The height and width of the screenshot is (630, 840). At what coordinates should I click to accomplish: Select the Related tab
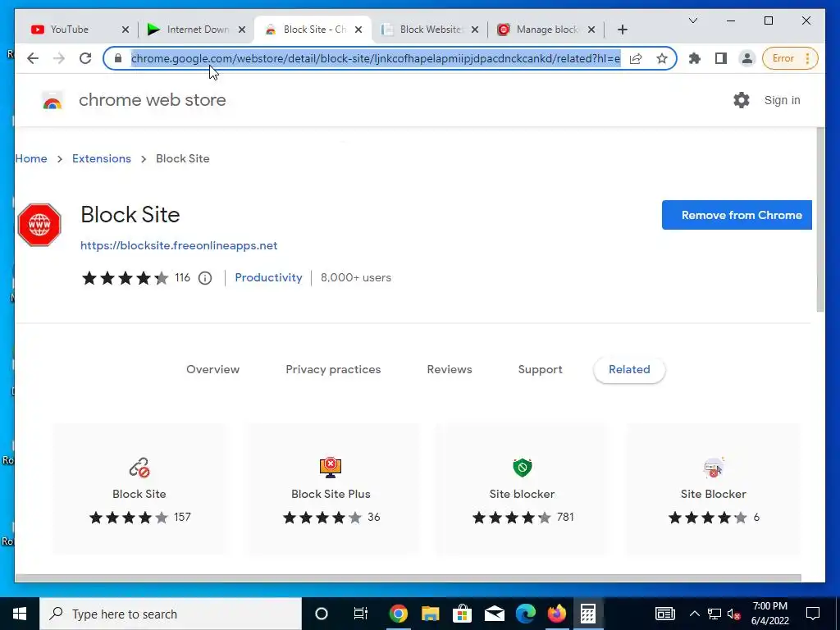(x=629, y=370)
